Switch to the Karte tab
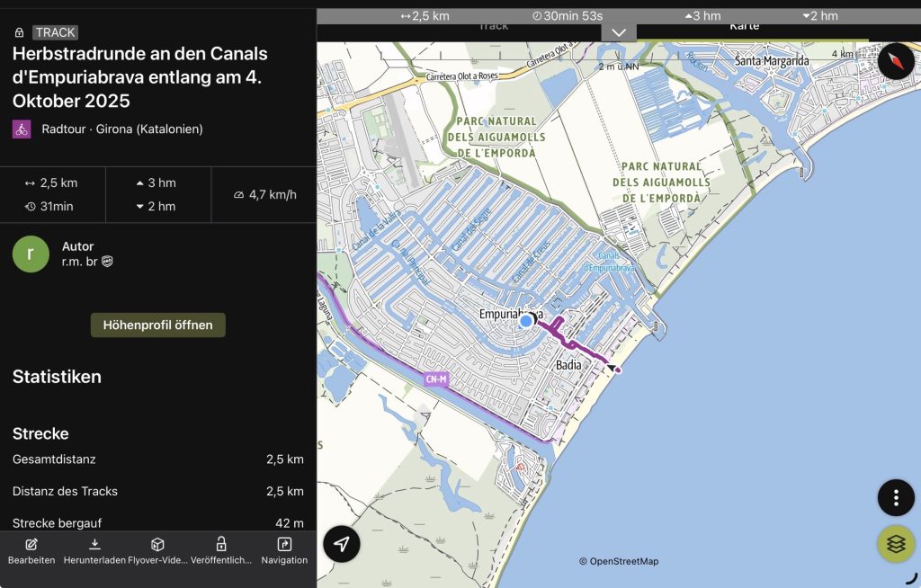Viewport: 921px width, 588px height. [x=744, y=26]
